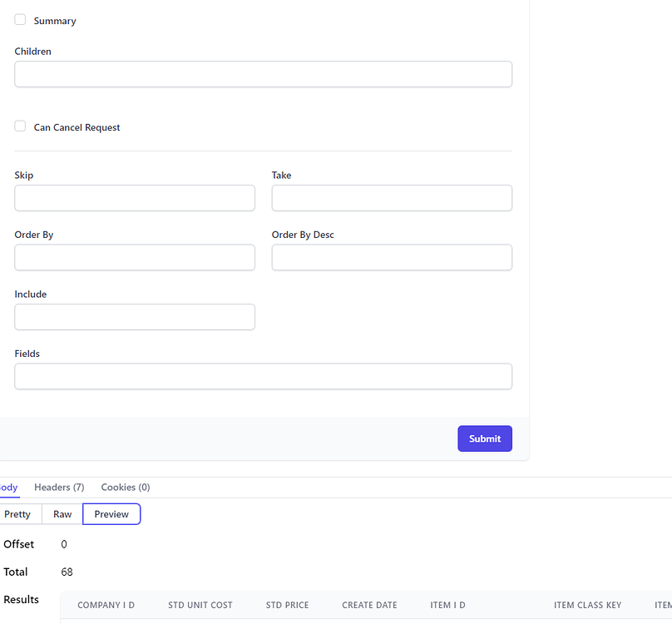672x624 pixels.
Task: Click the Total label
Action: click(x=16, y=572)
